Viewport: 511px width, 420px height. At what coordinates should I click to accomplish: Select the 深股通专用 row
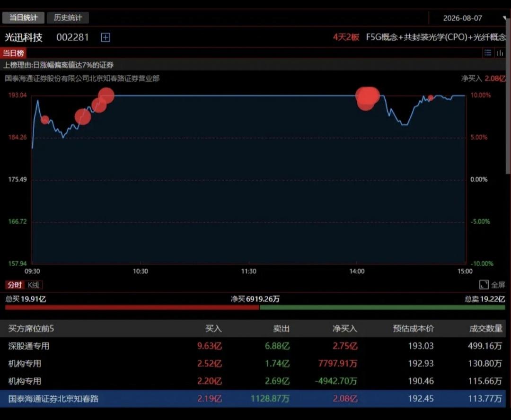(253, 346)
